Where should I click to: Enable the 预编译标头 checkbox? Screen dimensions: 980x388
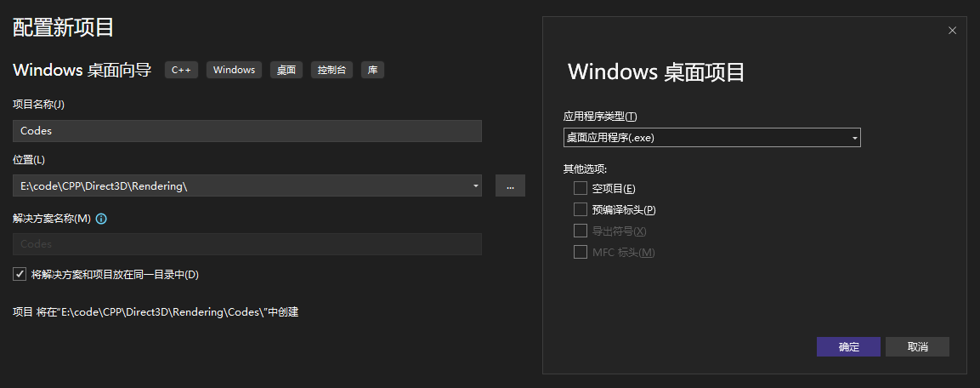point(581,209)
